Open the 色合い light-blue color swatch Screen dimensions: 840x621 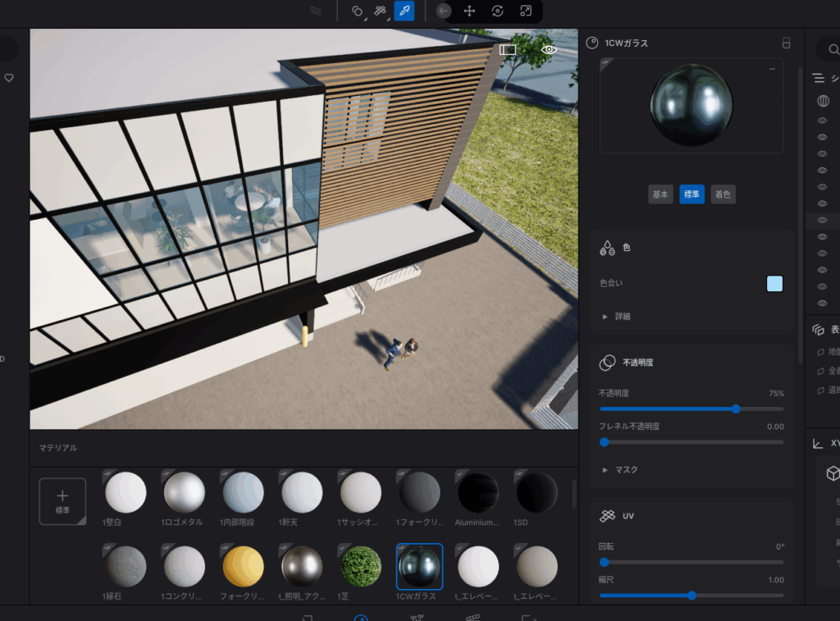774,284
